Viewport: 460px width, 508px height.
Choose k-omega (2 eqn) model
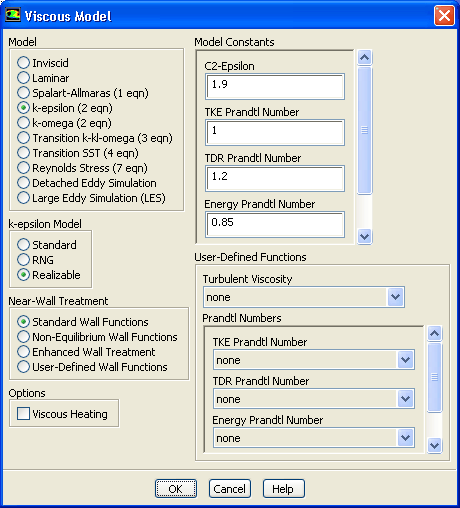tap(23, 123)
